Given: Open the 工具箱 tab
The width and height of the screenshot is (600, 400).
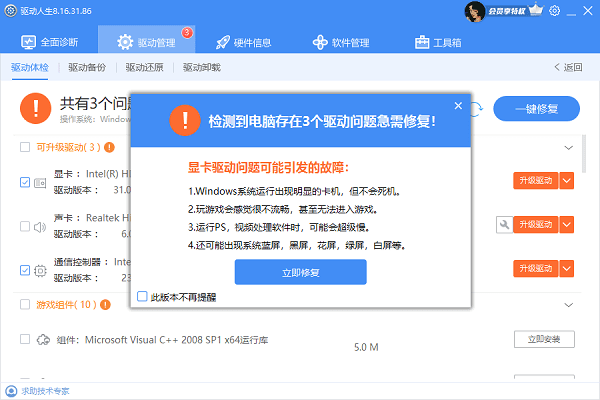Looking at the screenshot, I should 438,42.
